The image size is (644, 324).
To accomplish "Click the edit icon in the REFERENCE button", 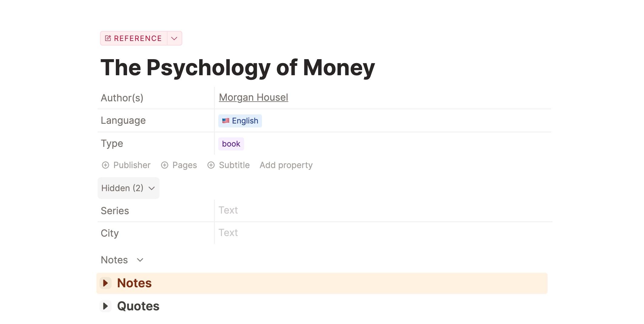I will click(x=108, y=38).
